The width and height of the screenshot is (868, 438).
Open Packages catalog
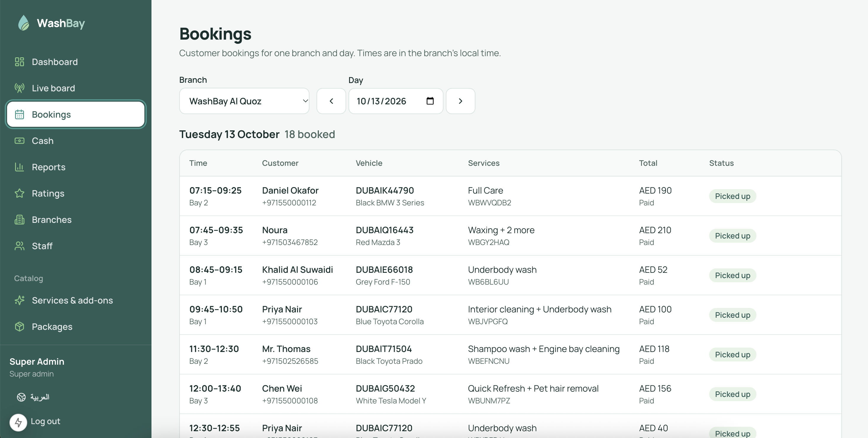[76, 327]
